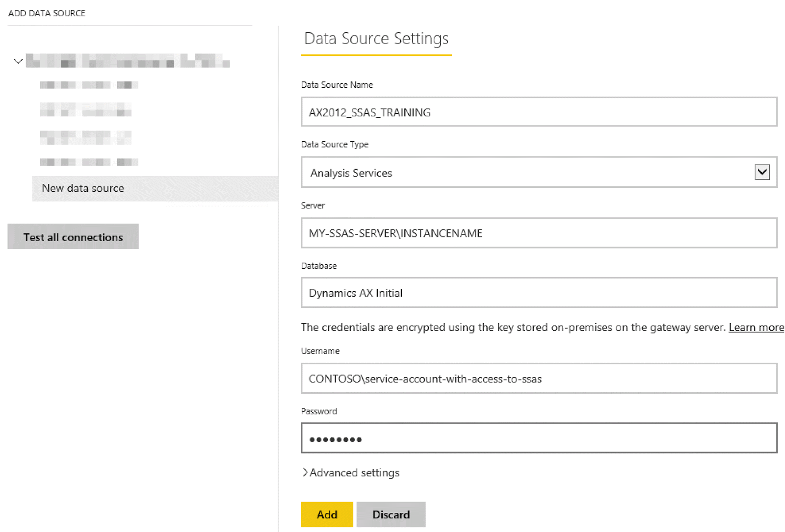Open the second blurred data source entry

(x=86, y=109)
